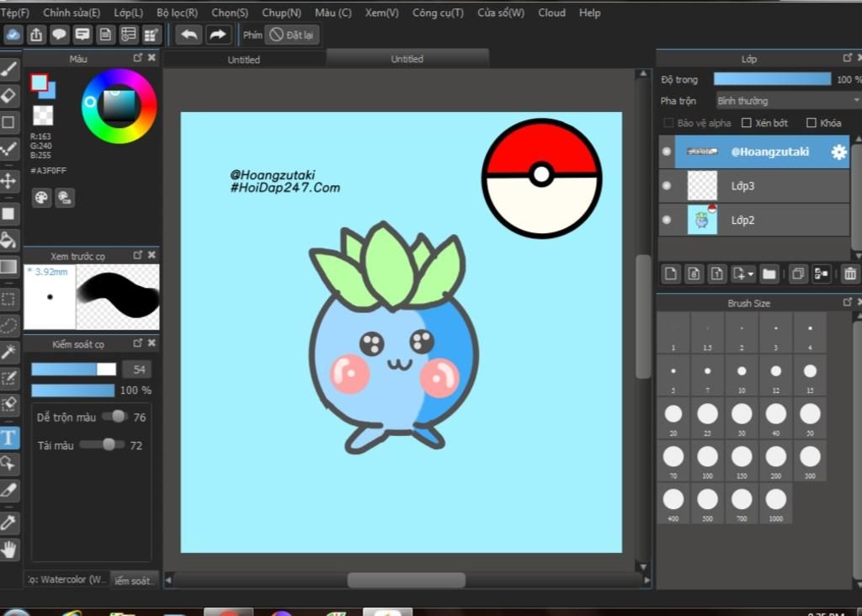Delete layer with trash icon
The height and width of the screenshot is (616, 862).
(x=850, y=273)
